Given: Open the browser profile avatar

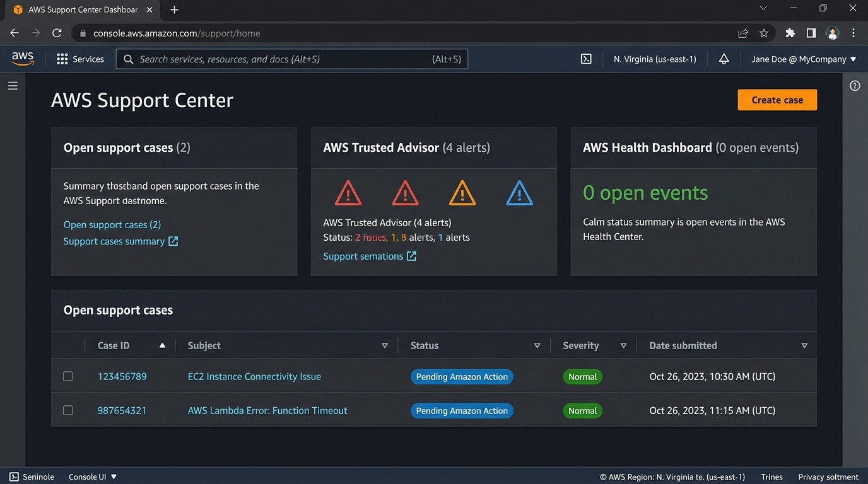Looking at the screenshot, I should (x=833, y=33).
